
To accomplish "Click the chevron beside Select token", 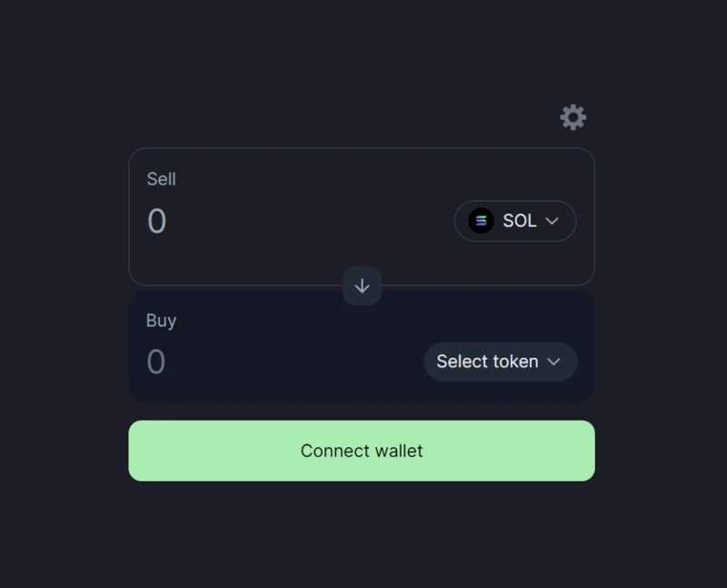I will [x=553, y=362].
